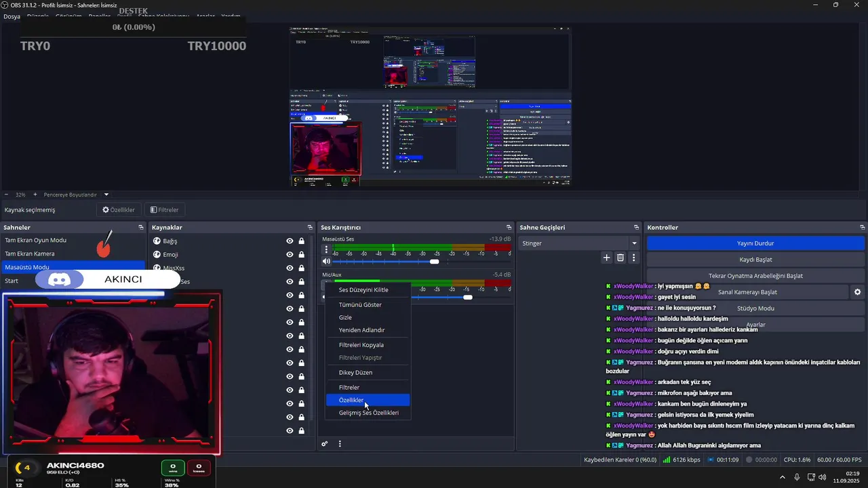Viewport: 868px width, 488px height.
Task: Open network icon in system tray
Action: [x=812, y=477]
